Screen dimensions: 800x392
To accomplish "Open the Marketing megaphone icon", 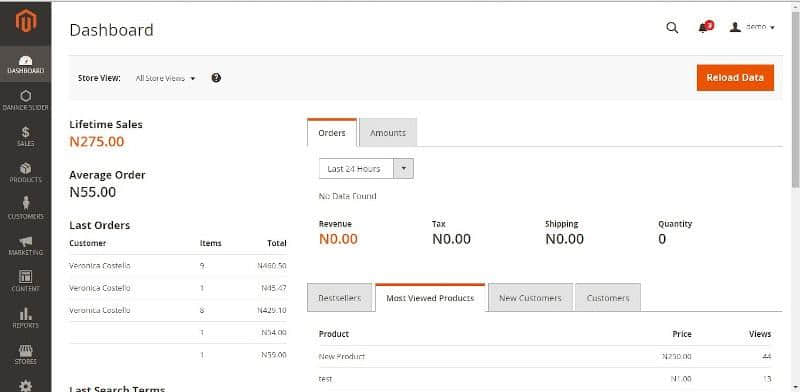I will (x=26, y=241).
